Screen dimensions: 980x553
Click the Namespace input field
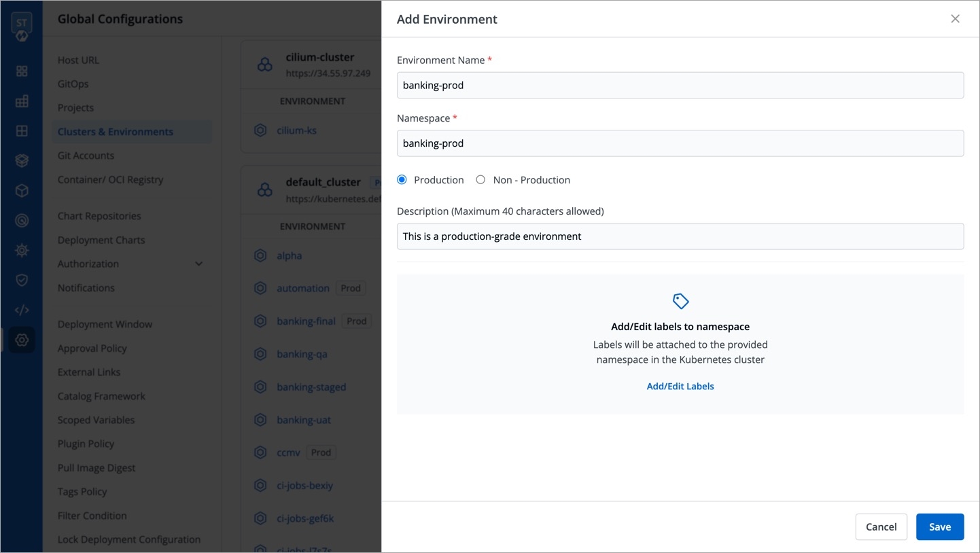(x=680, y=143)
